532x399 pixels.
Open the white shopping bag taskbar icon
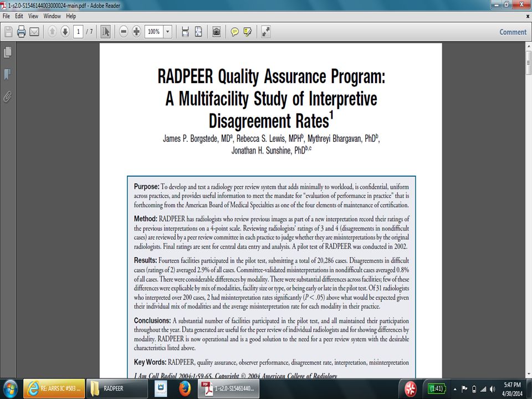(161, 389)
